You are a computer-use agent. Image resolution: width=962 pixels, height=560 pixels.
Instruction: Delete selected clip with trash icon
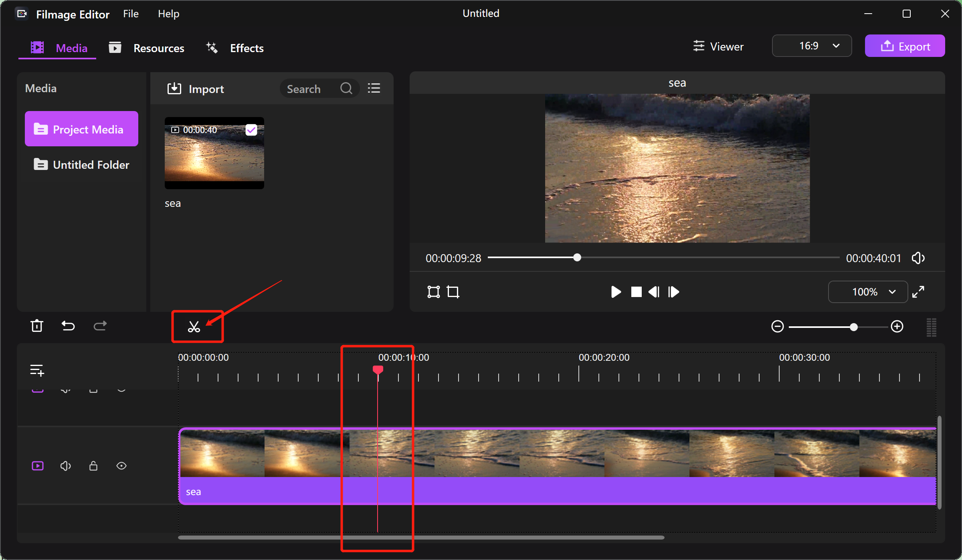pos(37,326)
